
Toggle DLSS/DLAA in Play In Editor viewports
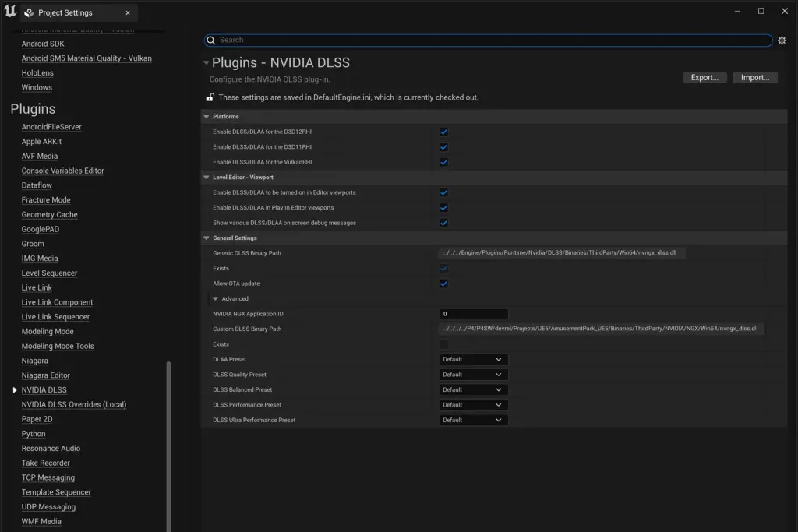[x=443, y=207]
